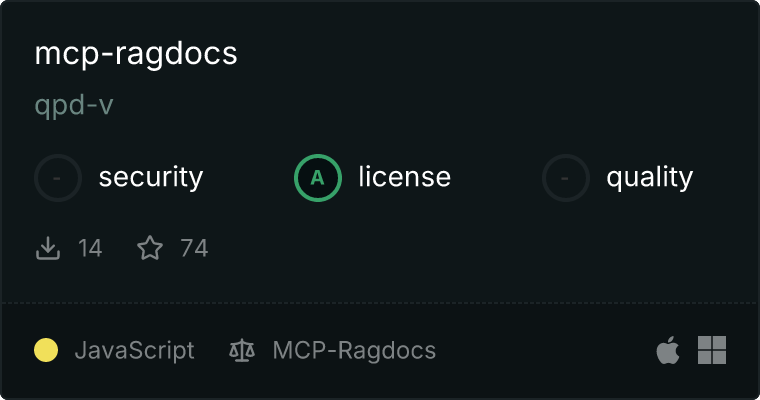Open the mcp-ragdocs title link
The height and width of the screenshot is (400, 760).
point(136,54)
